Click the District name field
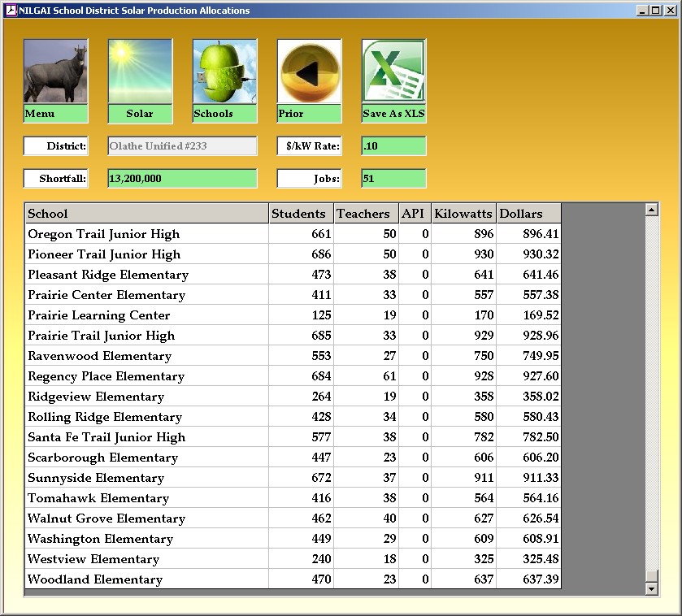682x616 pixels. [182, 146]
